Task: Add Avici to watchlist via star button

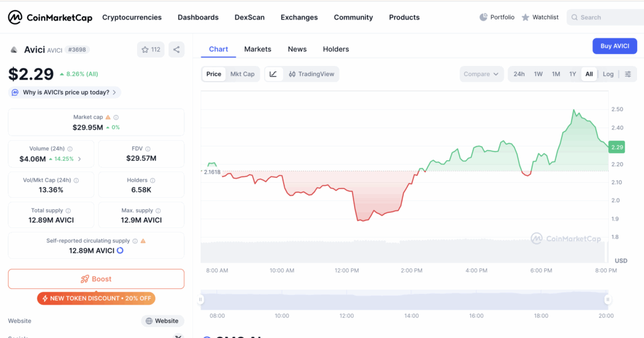Action: pyautogui.click(x=151, y=50)
